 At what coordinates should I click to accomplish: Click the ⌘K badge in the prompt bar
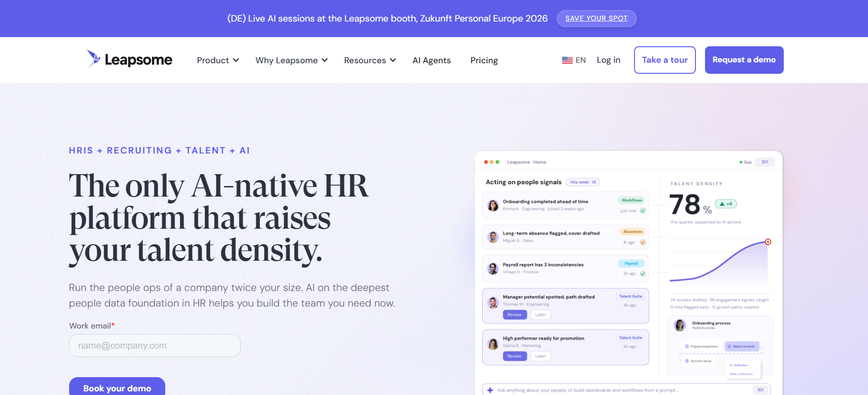tap(760, 390)
